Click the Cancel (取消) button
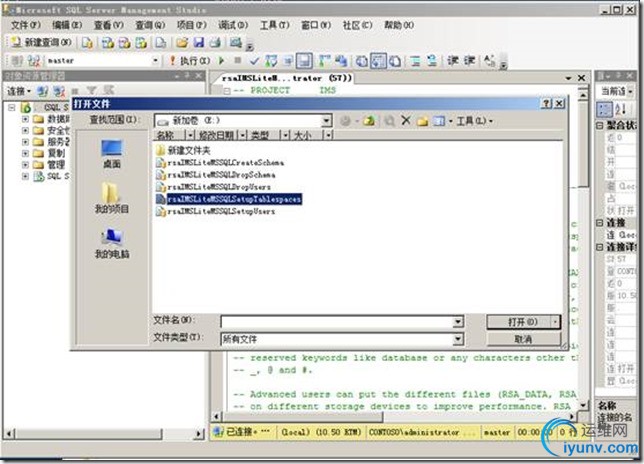 pyautogui.click(x=524, y=339)
